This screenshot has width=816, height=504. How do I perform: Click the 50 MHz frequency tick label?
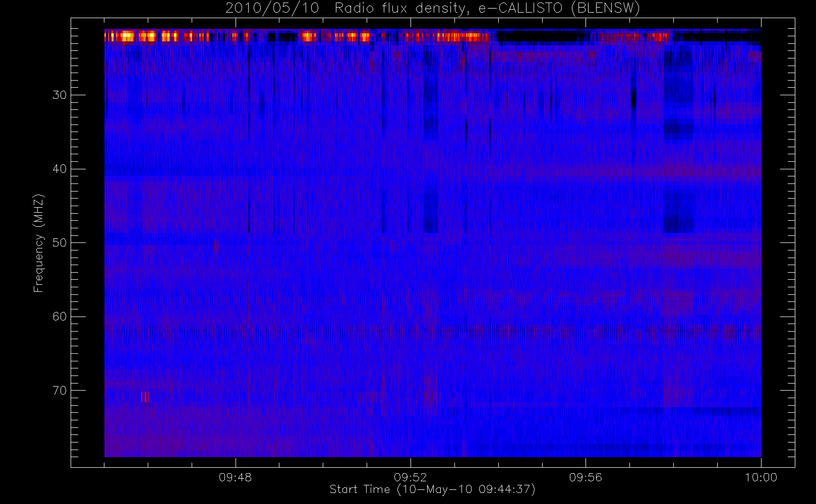60,242
